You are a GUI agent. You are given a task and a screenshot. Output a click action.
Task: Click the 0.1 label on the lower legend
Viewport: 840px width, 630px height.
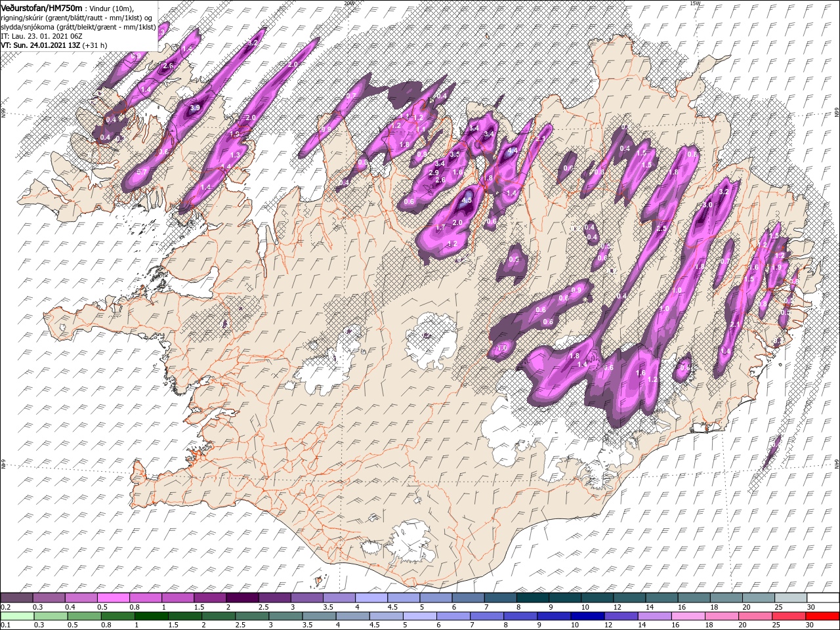(x=6, y=625)
